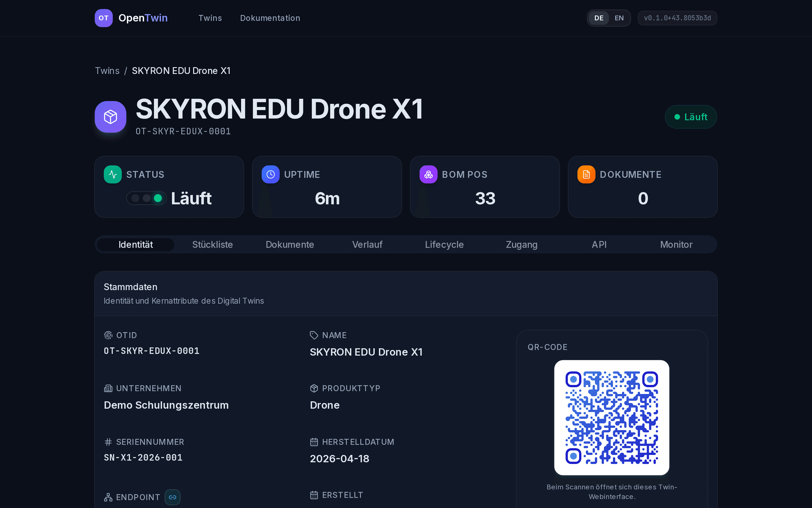Switch to the Verlauf tab
Image resolution: width=812 pixels, height=508 pixels.
click(367, 245)
